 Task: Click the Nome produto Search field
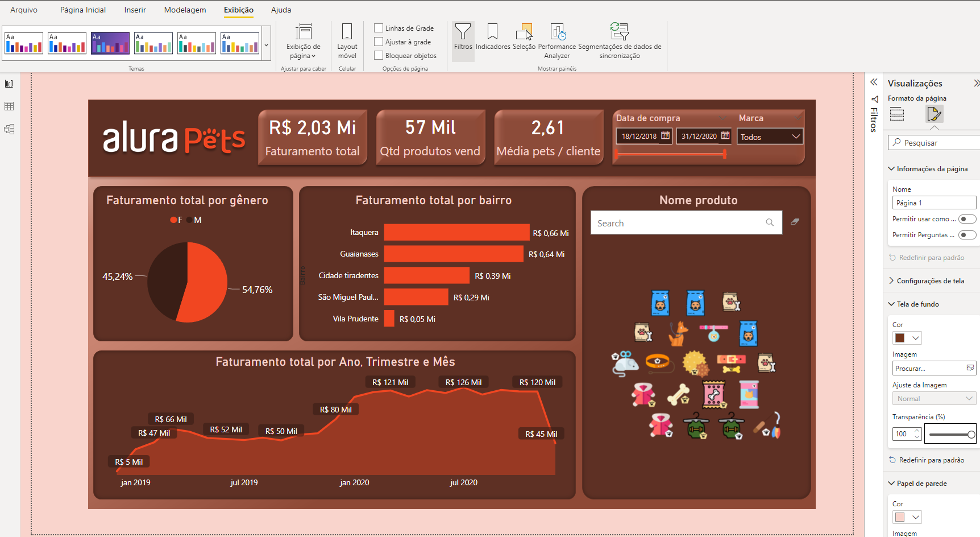pos(686,223)
